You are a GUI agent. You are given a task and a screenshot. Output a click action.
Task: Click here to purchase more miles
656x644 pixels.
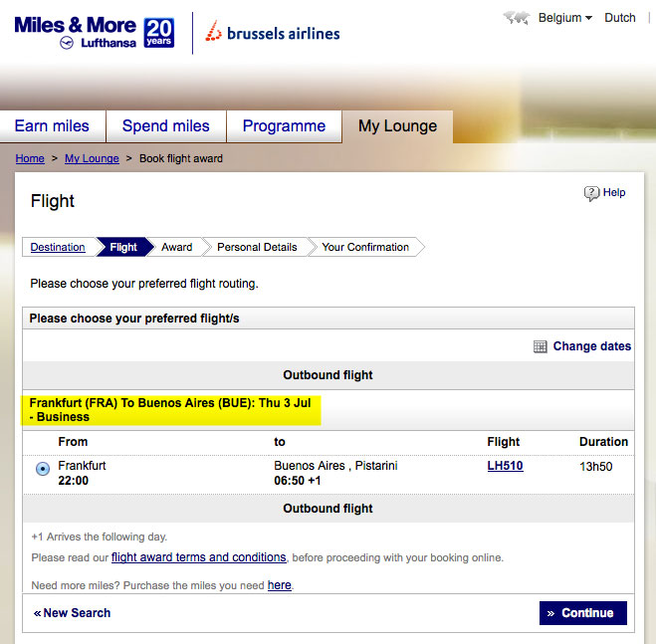pyautogui.click(x=279, y=585)
